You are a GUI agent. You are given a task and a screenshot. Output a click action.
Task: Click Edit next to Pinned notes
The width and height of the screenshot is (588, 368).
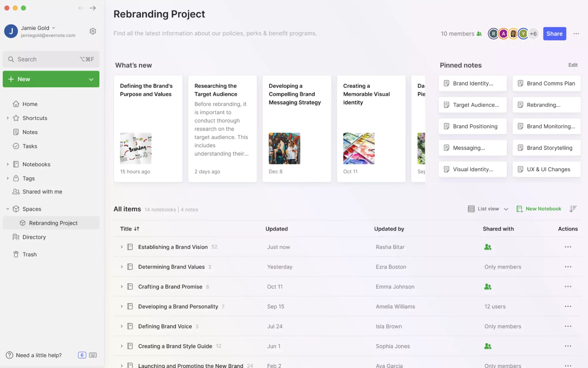click(x=572, y=65)
